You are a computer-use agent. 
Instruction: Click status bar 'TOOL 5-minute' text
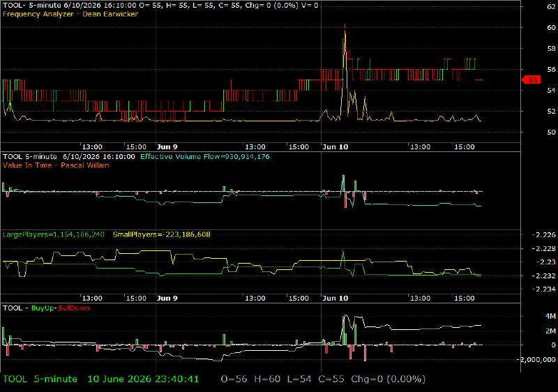click(40, 379)
